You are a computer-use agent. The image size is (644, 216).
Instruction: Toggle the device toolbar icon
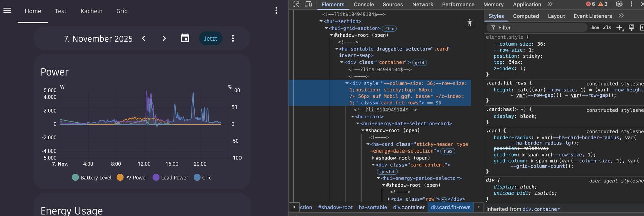[x=308, y=4]
